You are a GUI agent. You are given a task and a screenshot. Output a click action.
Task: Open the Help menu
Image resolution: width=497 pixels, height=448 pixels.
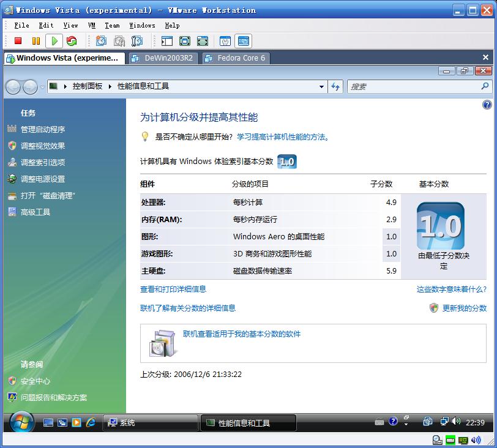(172, 25)
